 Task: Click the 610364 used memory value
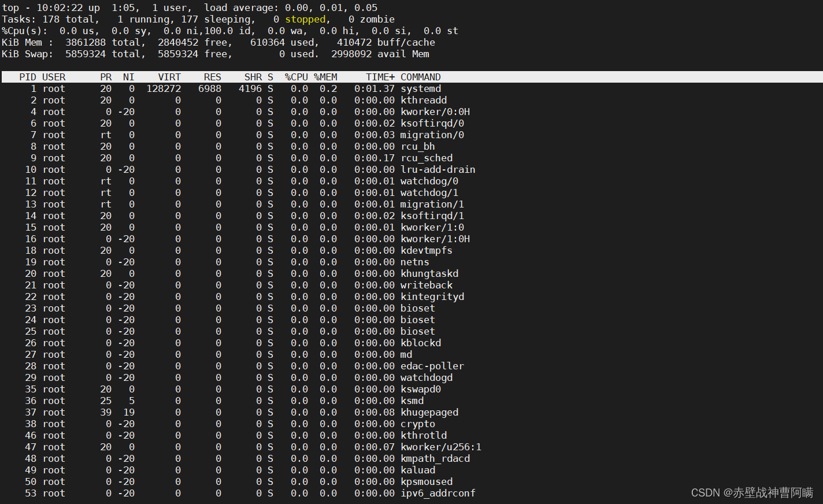pyautogui.click(x=268, y=42)
